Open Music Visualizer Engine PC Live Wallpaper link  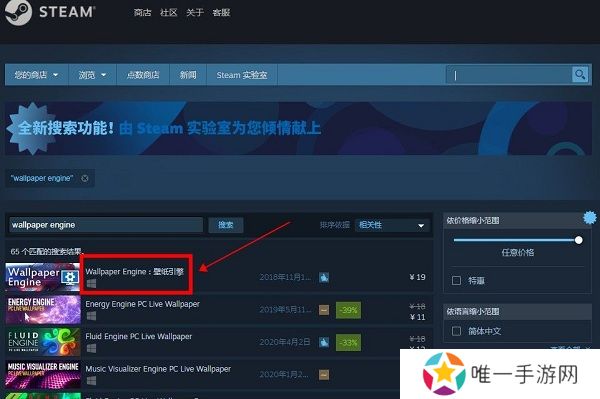point(158,369)
